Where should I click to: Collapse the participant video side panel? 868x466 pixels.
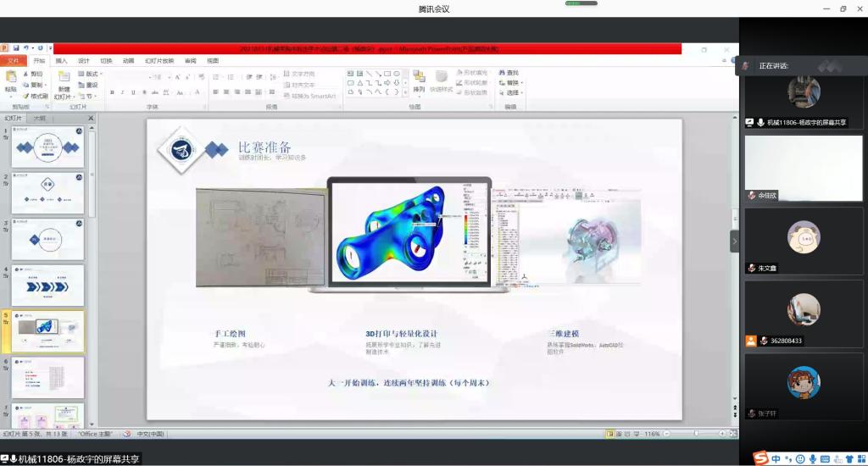734,241
